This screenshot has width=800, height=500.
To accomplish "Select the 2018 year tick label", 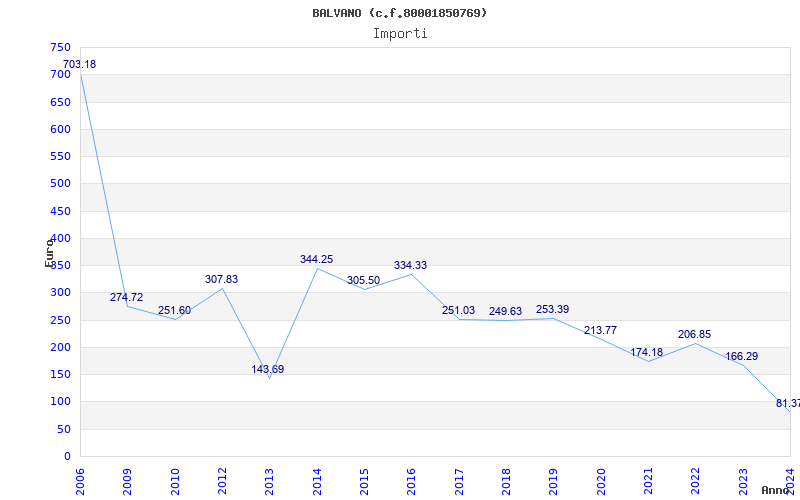I will click(506, 482).
